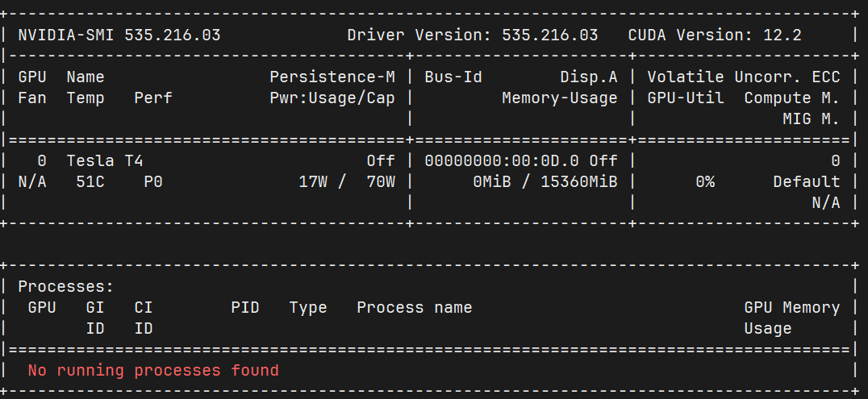Click the red No running processes found message
This screenshot has width=868, height=399.
(x=153, y=370)
